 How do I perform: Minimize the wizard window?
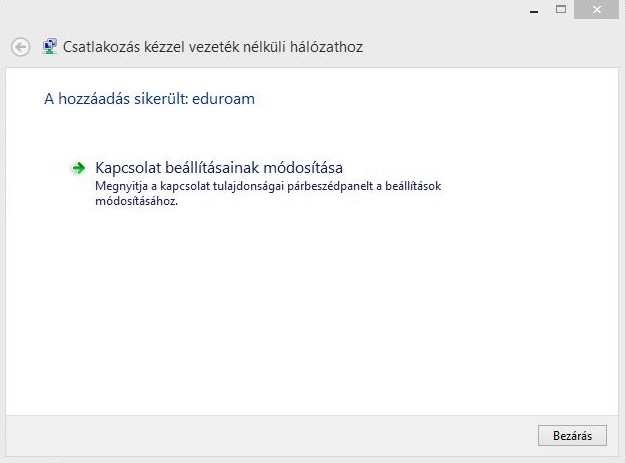coord(534,10)
